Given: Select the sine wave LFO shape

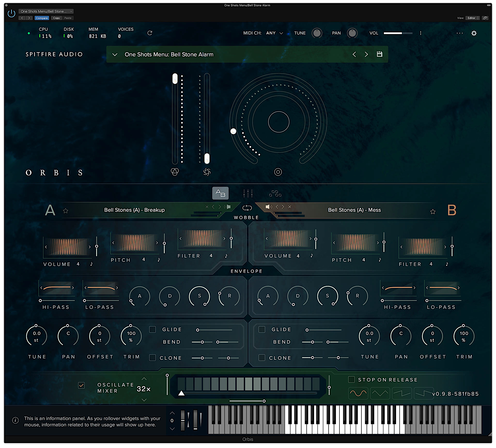Looking at the screenshot, I should (358, 393).
